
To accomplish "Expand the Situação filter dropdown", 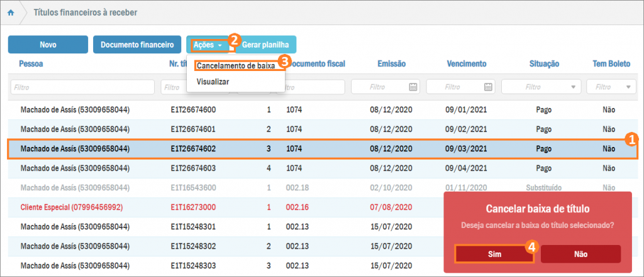I will 573,87.
